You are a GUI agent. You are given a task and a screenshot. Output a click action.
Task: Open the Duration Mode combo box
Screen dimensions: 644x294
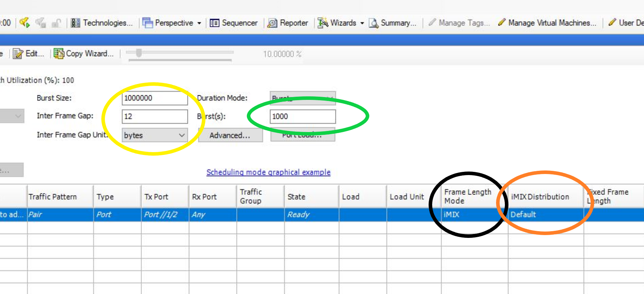coord(303,98)
